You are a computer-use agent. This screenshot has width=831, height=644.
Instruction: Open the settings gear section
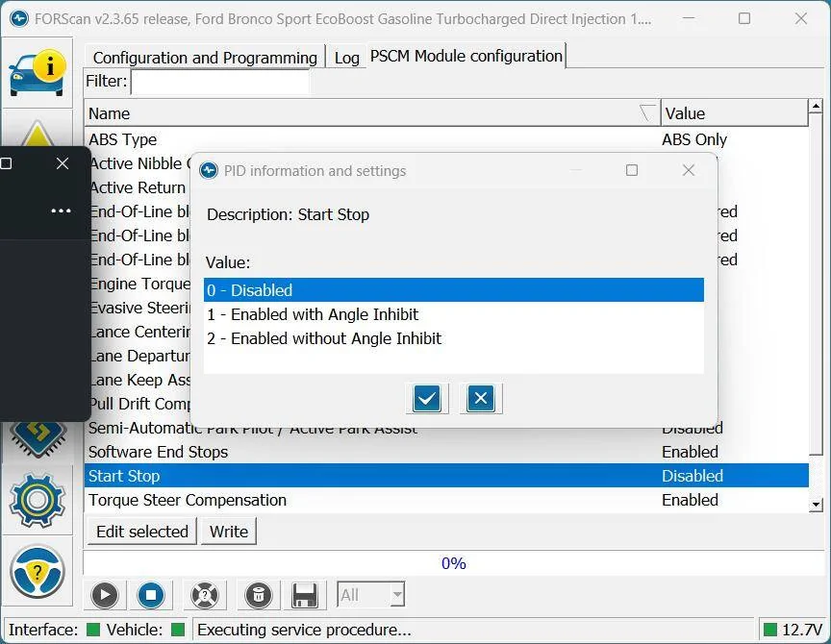(x=38, y=500)
